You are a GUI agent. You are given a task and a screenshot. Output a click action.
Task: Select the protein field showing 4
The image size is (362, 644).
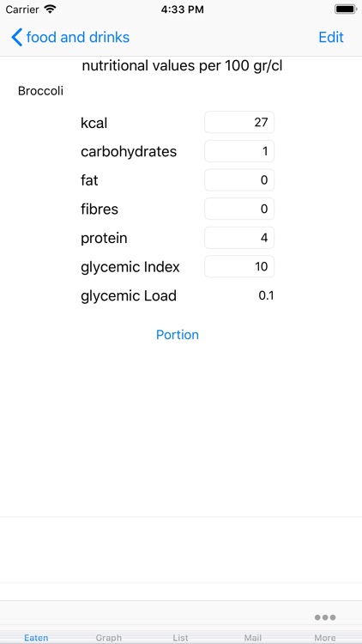click(239, 238)
